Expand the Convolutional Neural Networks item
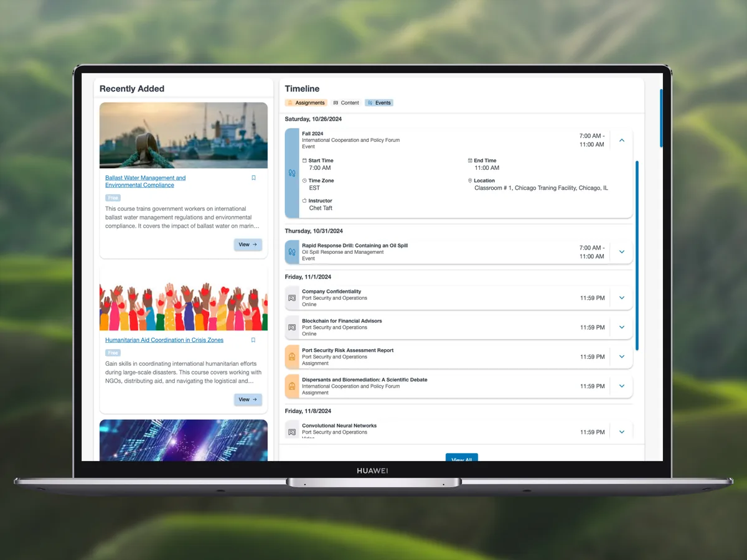Image resolution: width=747 pixels, height=560 pixels. (621, 432)
